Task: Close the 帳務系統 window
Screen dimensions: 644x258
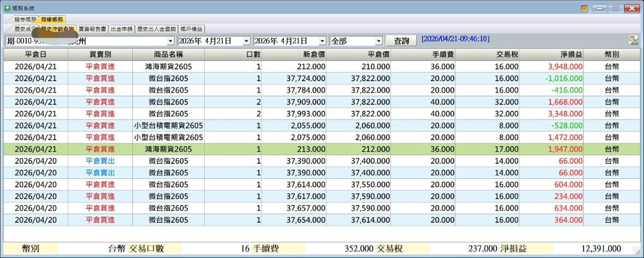Action: pyautogui.click(x=631, y=9)
